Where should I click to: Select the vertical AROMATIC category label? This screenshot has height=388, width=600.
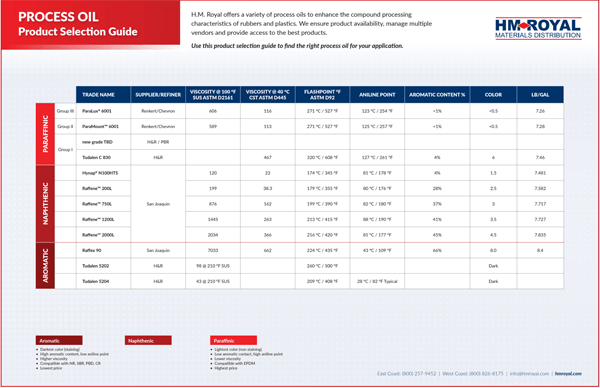click(x=45, y=266)
